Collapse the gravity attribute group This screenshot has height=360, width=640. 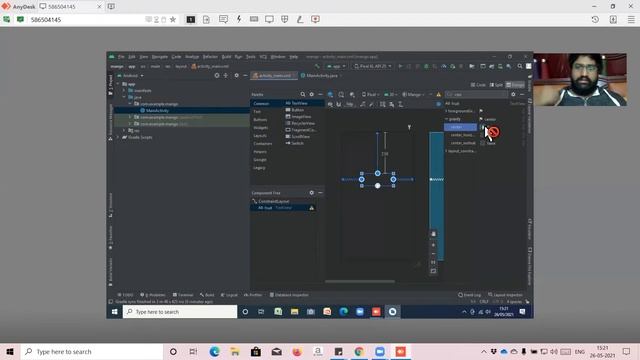coord(447,119)
